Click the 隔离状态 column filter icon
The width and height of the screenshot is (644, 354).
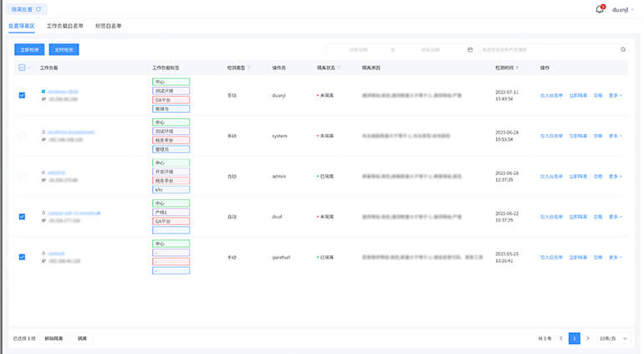pos(339,67)
